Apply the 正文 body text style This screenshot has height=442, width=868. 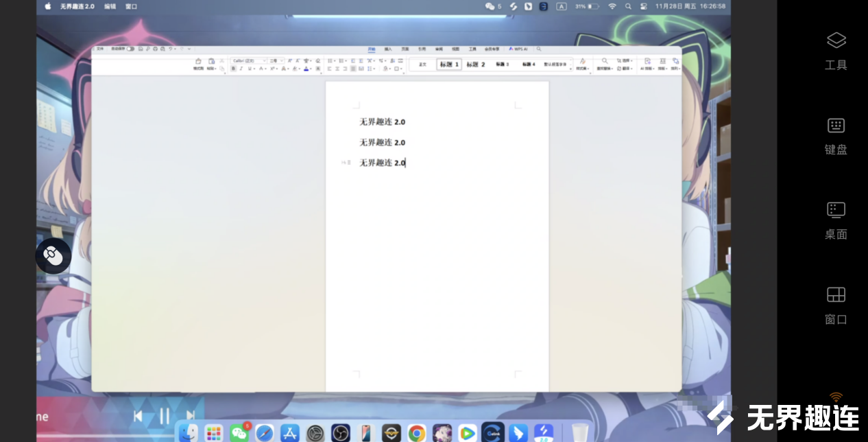(422, 65)
